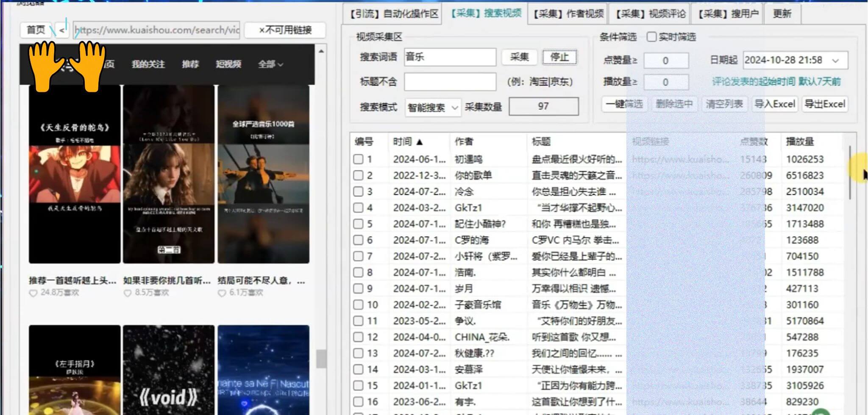Check the checkbox for row 10 子豪音乐馆
This screenshot has width=868, height=415.
(358, 304)
